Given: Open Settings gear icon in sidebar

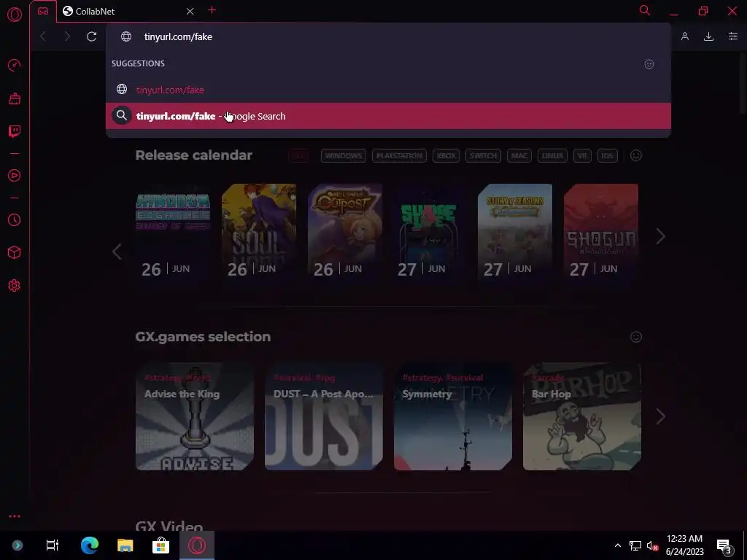Looking at the screenshot, I should pyautogui.click(x=15, y=286).
